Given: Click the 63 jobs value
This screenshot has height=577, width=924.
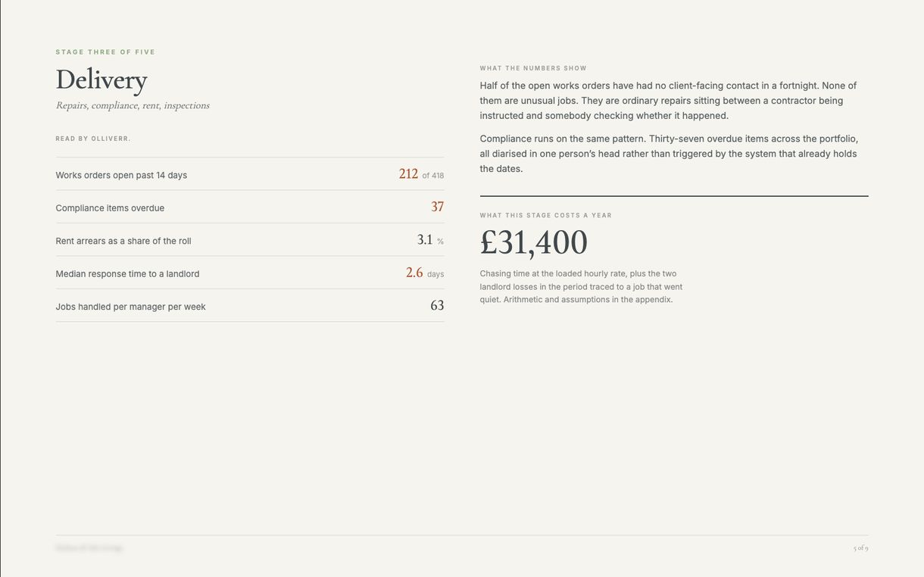Looking at the screenshot, I should 437,306.
